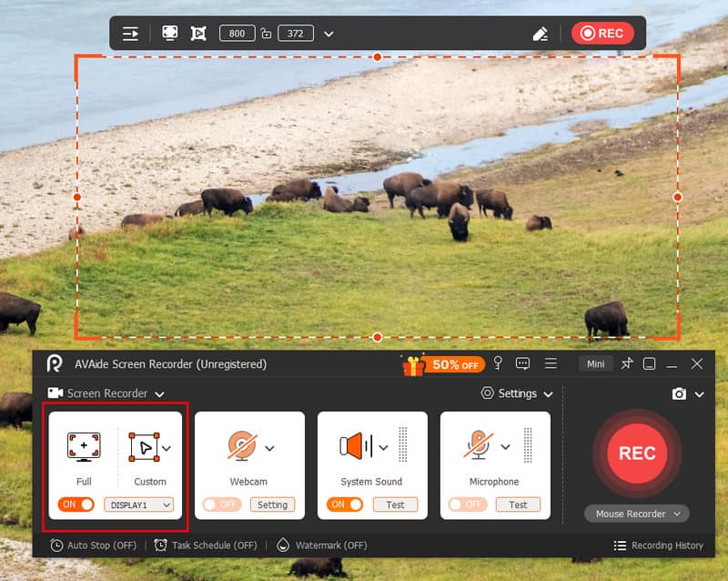
Task: Click the width input field showing 800
Action: [x=237, y=34]
